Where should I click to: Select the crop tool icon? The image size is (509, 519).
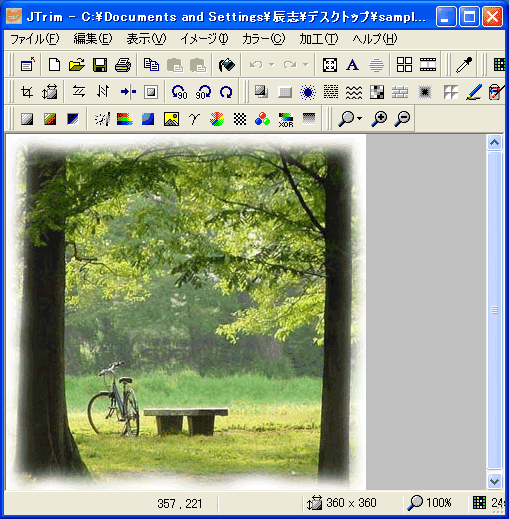[x=27, y=92]
